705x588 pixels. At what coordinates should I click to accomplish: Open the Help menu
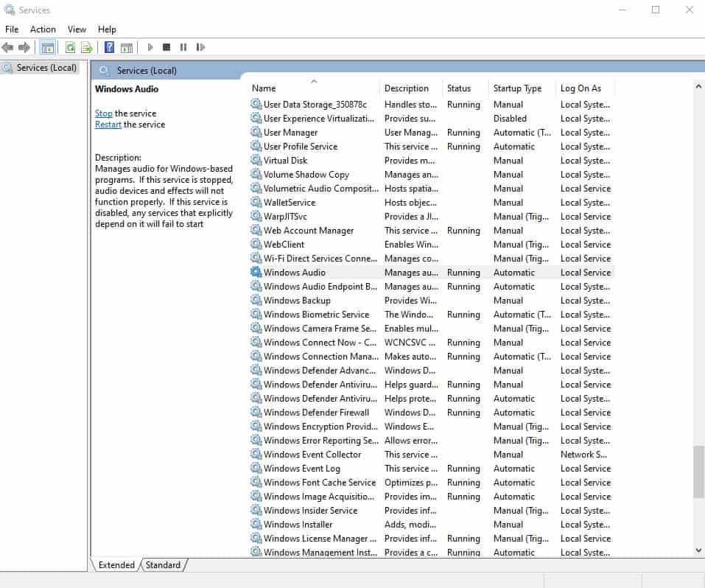[x=107, y=29]
